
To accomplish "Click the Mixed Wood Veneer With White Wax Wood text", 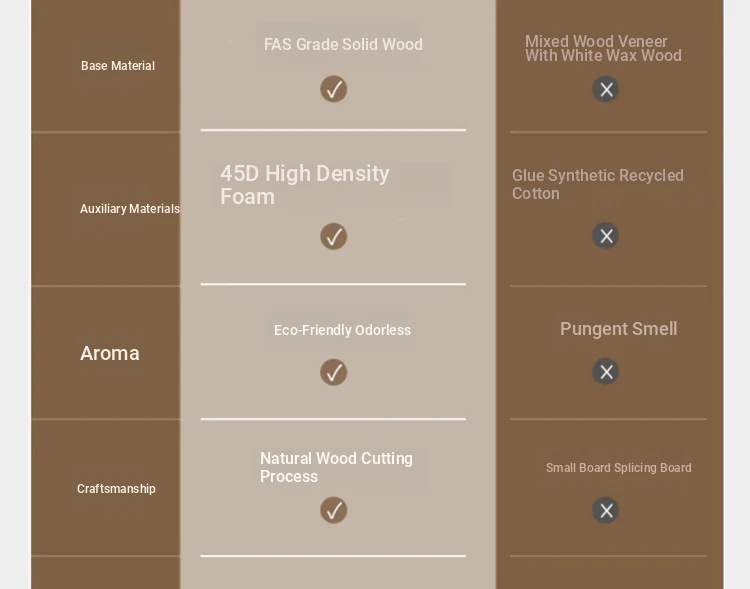I will [603, 48].
